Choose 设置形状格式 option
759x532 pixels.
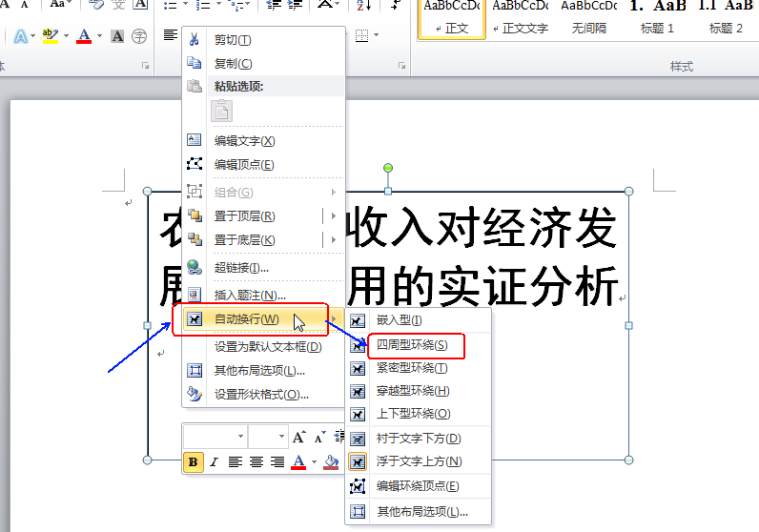click(260, 395)
